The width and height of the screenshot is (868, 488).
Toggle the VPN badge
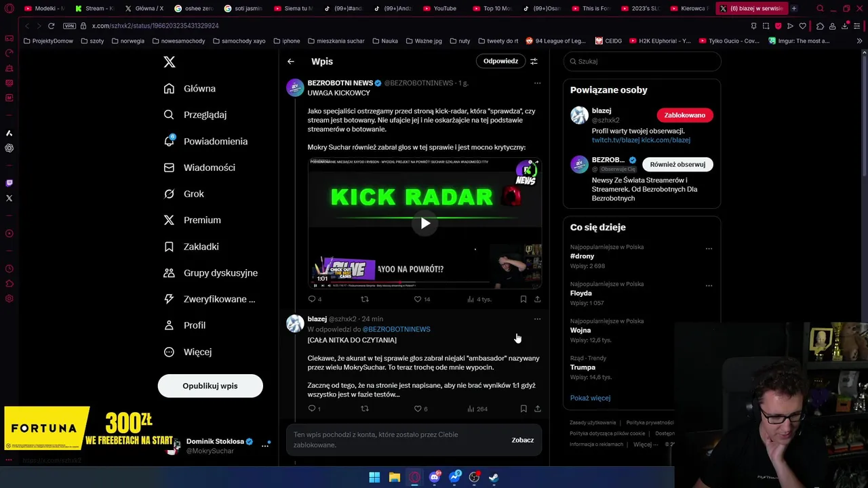pyautogui.click(x=69, y=26)
